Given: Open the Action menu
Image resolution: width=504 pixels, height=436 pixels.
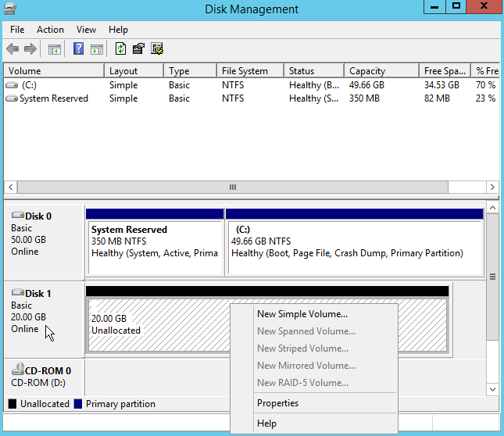Looking at the screenshot, I should pyautogui.click(x=50, y=30).
